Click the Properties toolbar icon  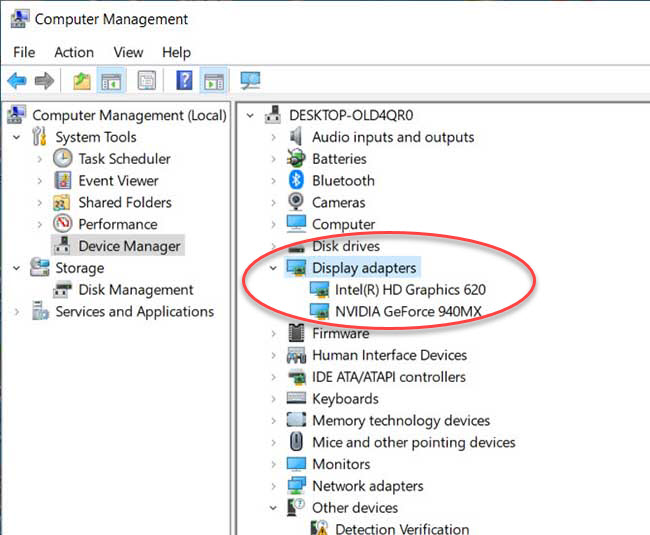147,80
